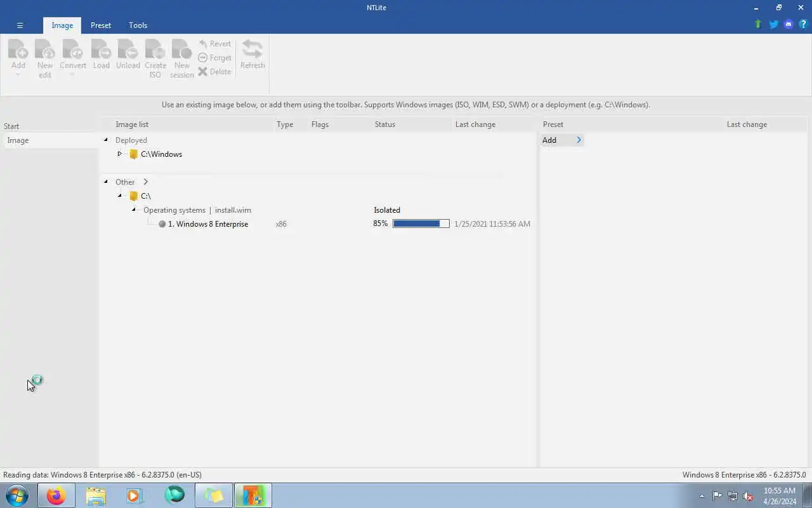Viewport: 812px width, 508px height.
Task: Select the C:\Windows deployed image
Action: (161, 154)
